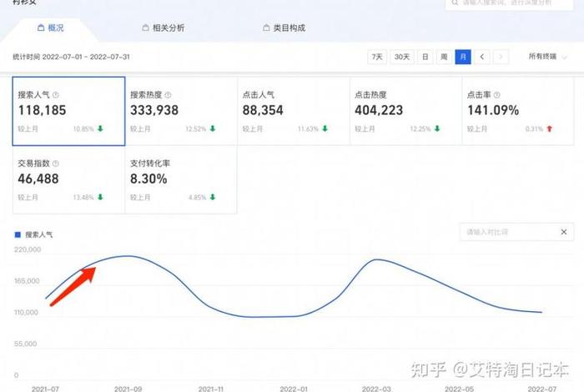The image size is (584, 392).
Task: Toggle the 搜索人气 chart legend swatch
Action: [18, 234]
